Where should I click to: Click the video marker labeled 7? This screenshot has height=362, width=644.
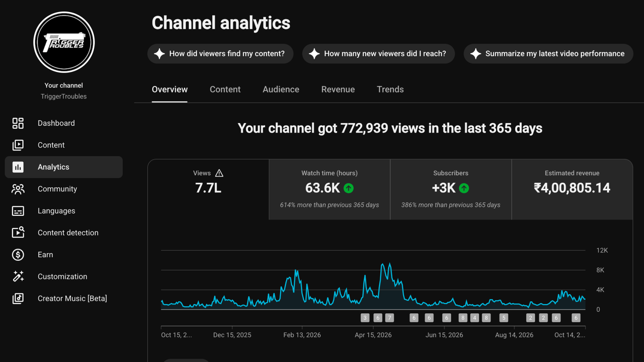tap(389, 318)
